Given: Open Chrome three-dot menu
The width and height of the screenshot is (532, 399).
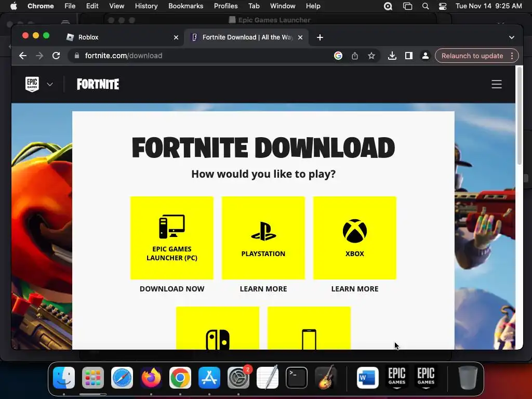Looking at the screenshot, I should tap(512, 56).
